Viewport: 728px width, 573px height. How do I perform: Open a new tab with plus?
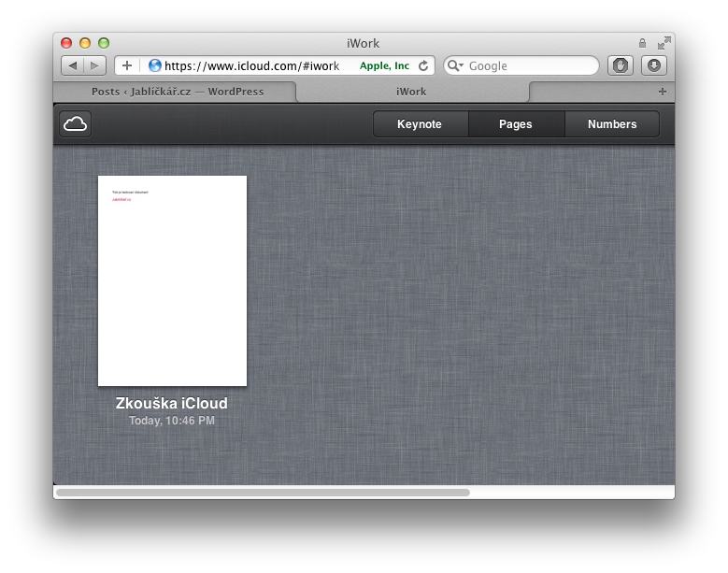pos(663,92)
